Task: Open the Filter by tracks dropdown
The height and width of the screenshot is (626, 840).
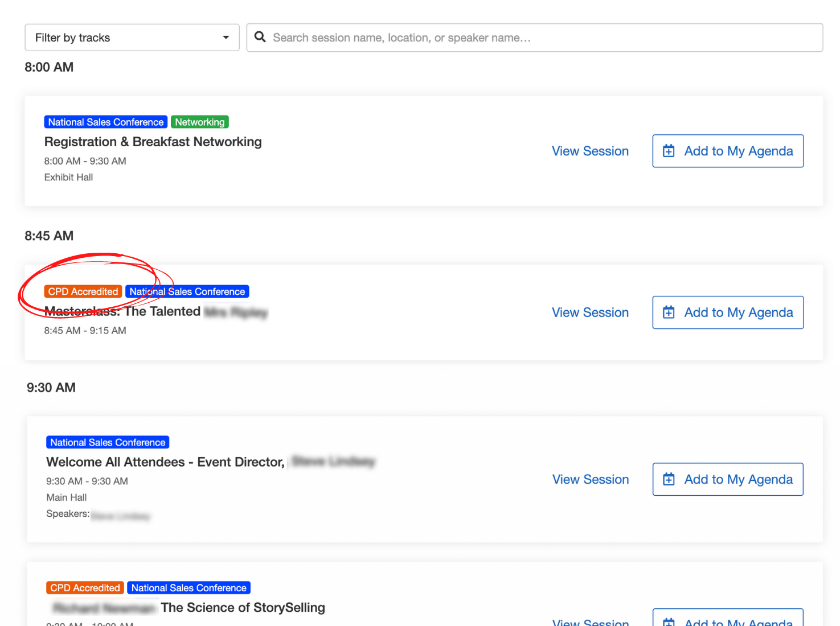Action: pyautogui.click(x=125, y=38)
